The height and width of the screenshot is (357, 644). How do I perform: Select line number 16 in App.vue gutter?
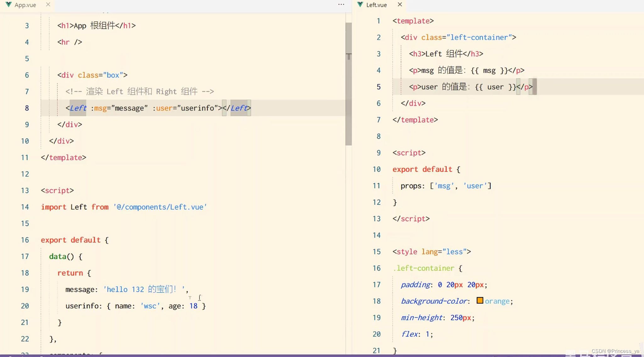[25, 240]
